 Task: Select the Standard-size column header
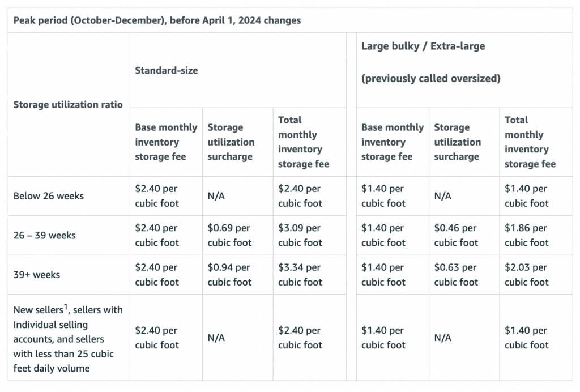pyautogui.click(x=166, y=70)
